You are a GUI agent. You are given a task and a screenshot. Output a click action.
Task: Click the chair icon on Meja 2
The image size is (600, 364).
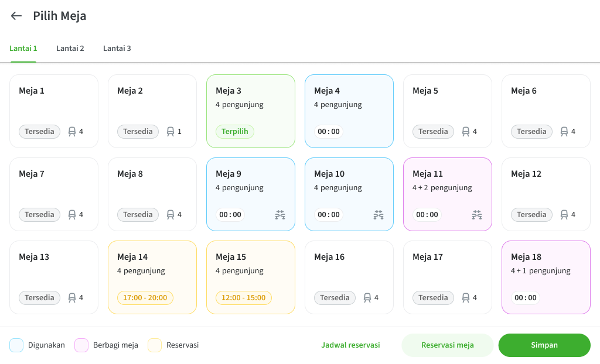point(171,132)
